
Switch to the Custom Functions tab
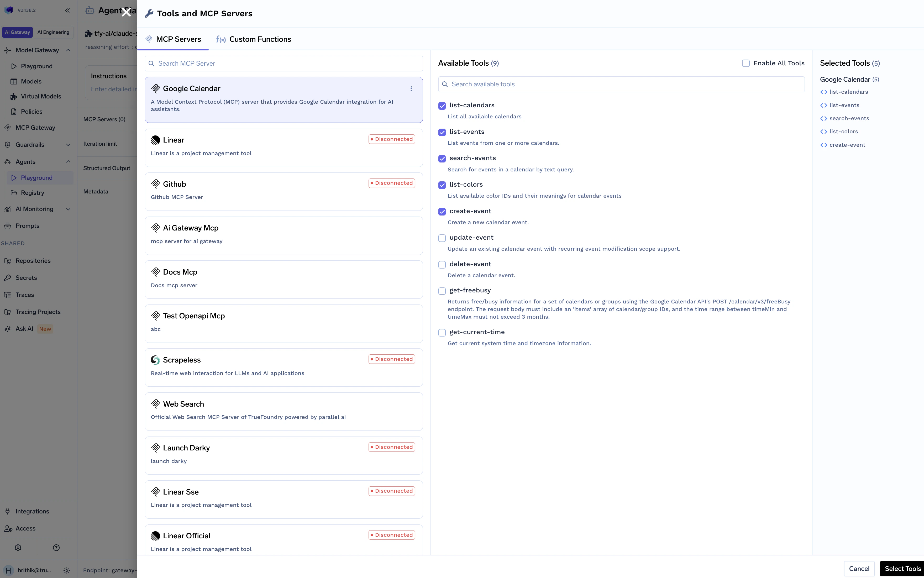(x=254, y=39)
